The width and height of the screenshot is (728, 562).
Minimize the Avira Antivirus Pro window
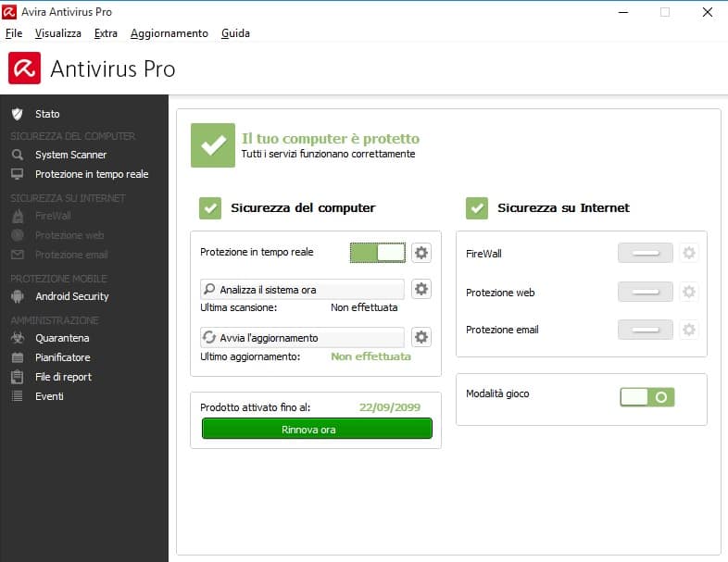pos(623,13)
